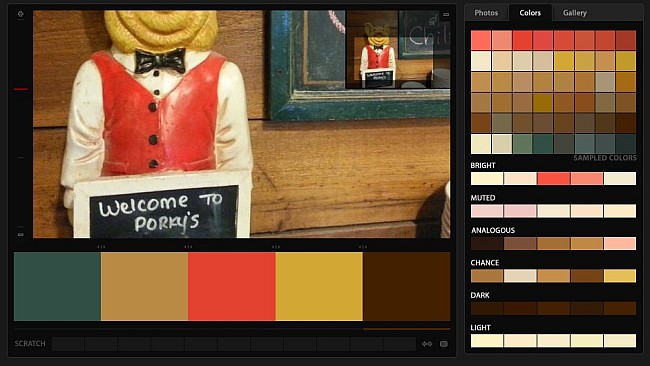Screen dimensions: 650x366
Task: Open the Gallery tab
Action: point(575,13)
